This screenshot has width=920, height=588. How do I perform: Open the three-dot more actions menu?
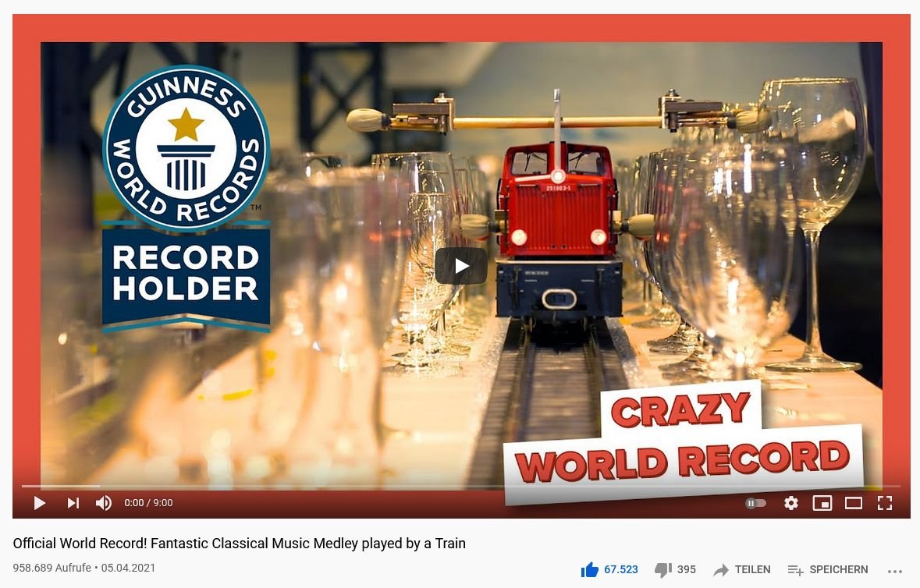coord(894,571)
